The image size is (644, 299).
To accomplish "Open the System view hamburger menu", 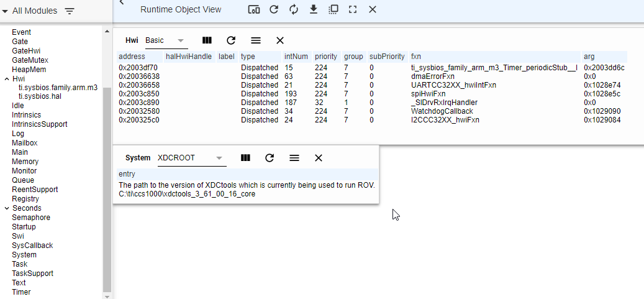I will [x=294, y=158].
